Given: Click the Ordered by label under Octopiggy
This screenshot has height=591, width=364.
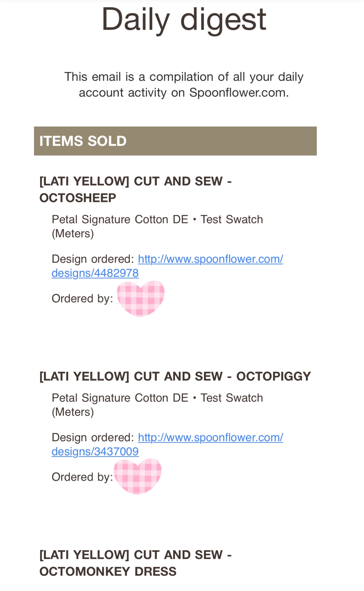Looking at the screenshot, I should pyautogui.click(x=82, y=477).
